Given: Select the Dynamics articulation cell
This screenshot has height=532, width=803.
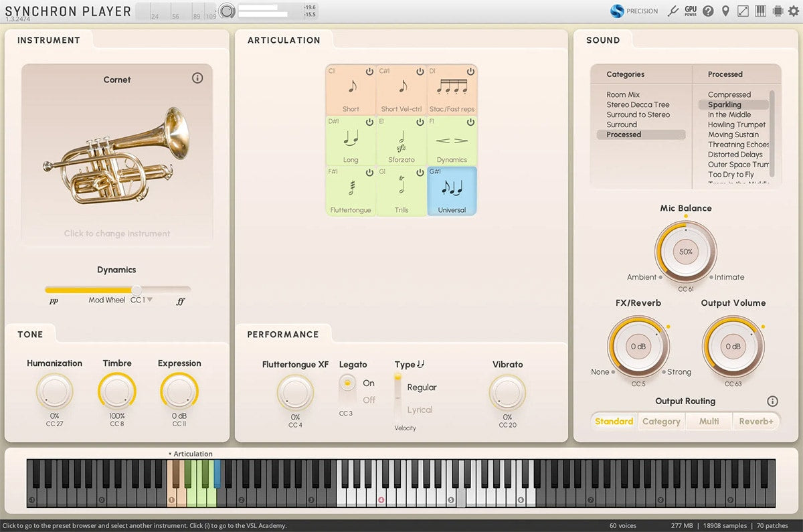Looking at the screenshot, I should 452,141.
